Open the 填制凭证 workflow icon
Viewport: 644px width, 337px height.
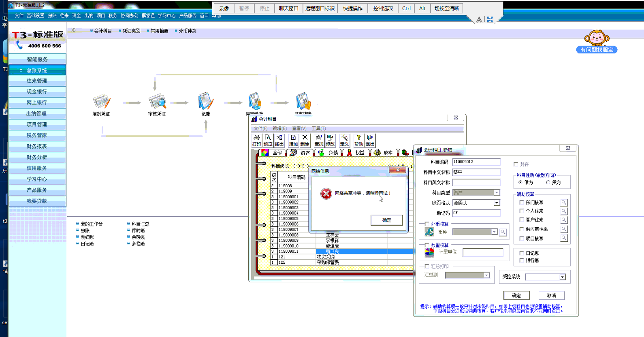coord(101,102)
